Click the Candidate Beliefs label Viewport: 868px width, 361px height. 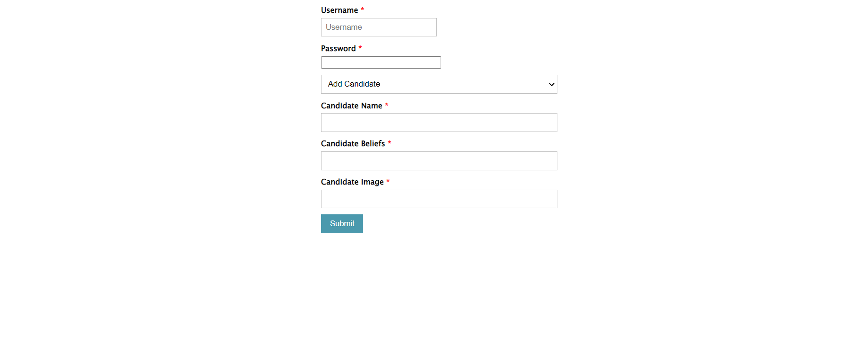(353, 144)
